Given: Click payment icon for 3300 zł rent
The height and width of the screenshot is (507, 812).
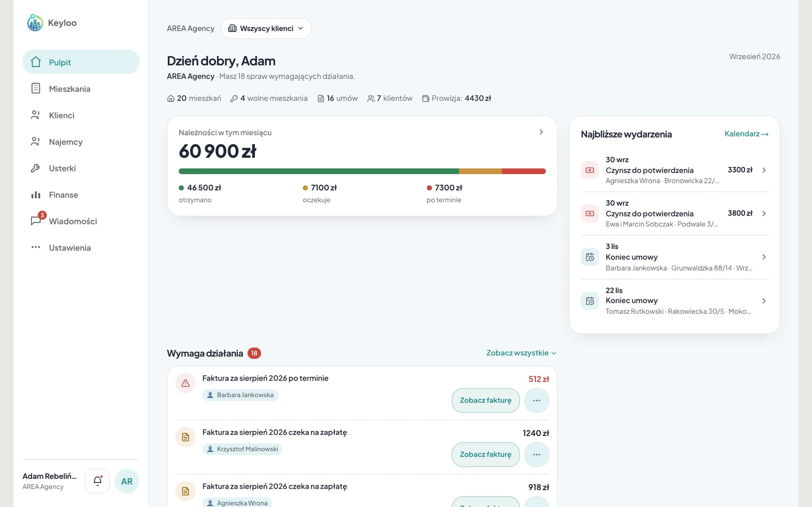Looking at the screenshot, I should (590, 170).
